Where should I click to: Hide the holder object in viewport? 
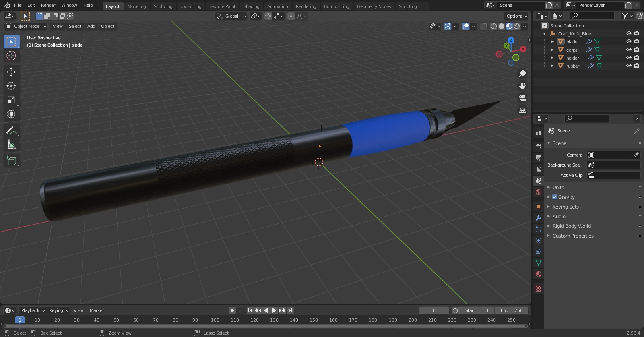point(629,58)
